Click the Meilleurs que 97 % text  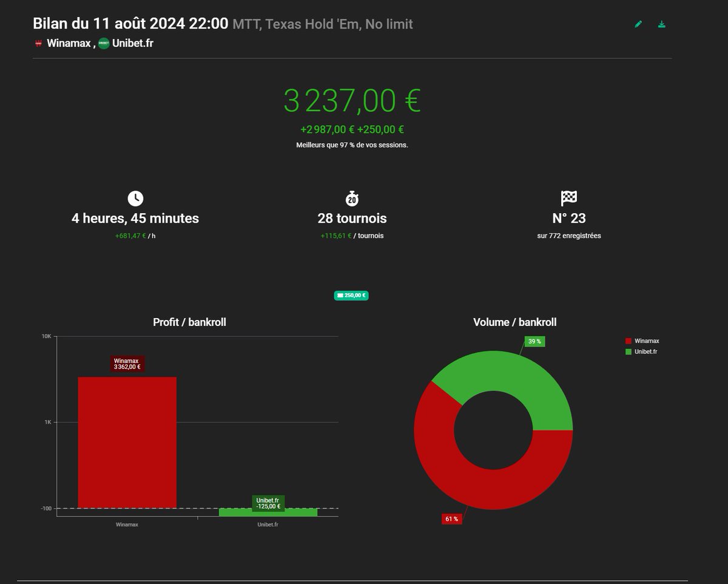(x=352, y=145)
